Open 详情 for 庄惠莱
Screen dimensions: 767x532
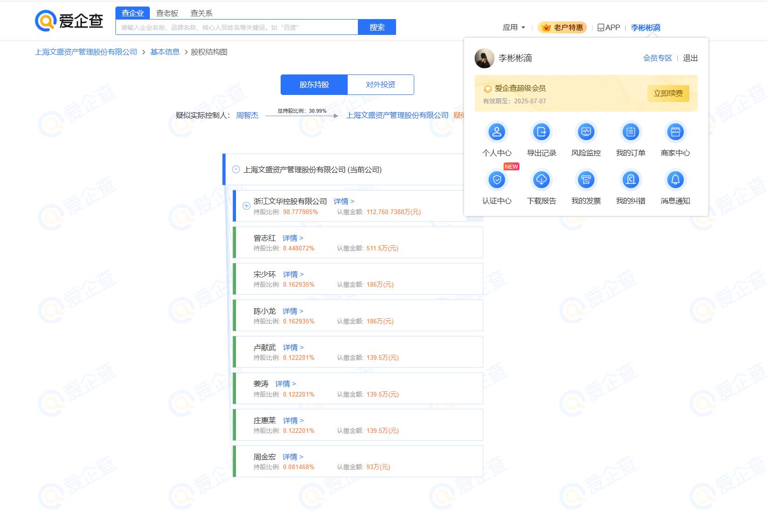293,421
